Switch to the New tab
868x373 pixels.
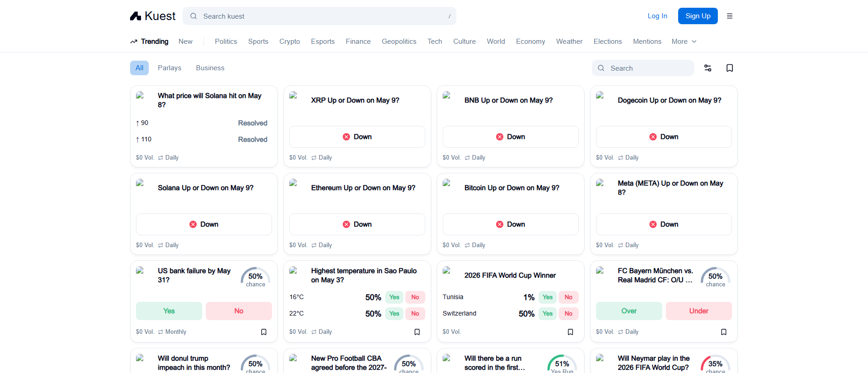(185, 41)
